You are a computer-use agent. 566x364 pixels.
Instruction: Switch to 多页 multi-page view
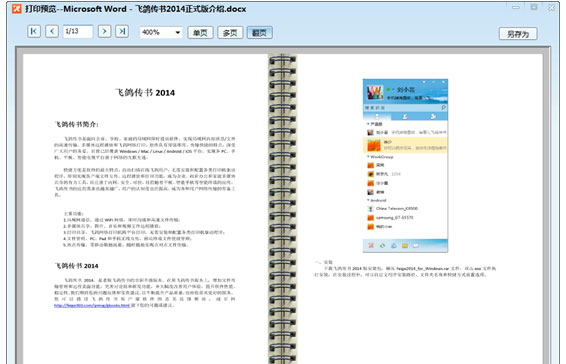(x=230, y=33)
